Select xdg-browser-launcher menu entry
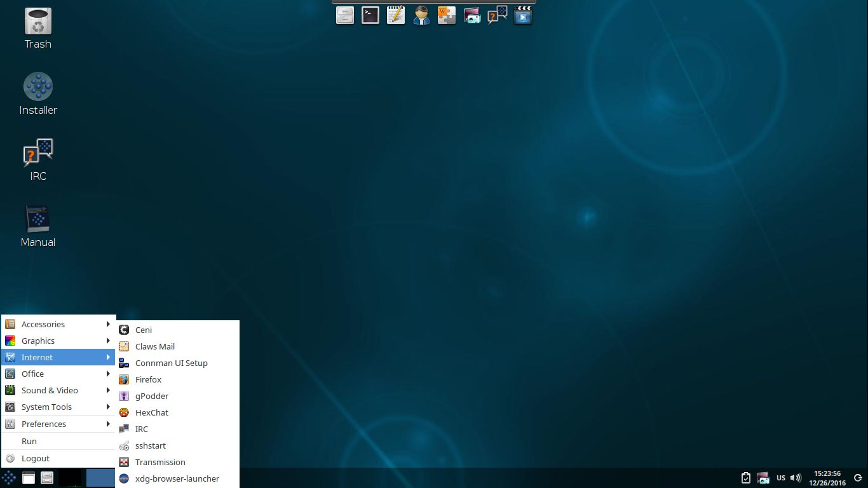The height and width of the screenshot is (488, 868). point(177,478)
